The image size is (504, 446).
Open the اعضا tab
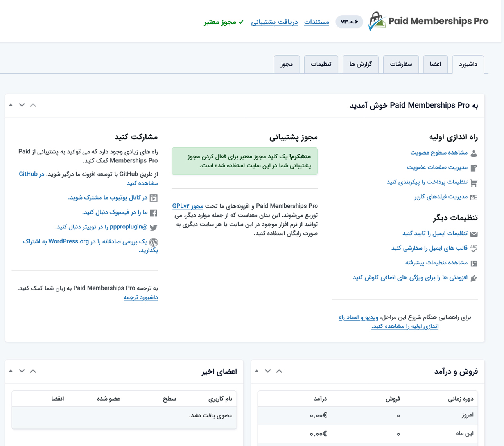pos(435,64)
